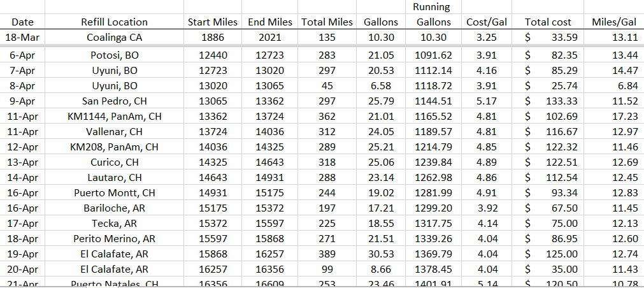Click the Puerto Montt, CH cell
Screen dimensions: 644x288
114,193
